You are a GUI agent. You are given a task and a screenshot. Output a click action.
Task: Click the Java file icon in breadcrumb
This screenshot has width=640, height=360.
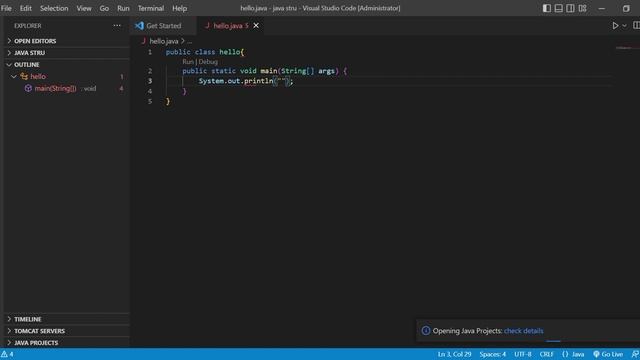tap(143, 41)
